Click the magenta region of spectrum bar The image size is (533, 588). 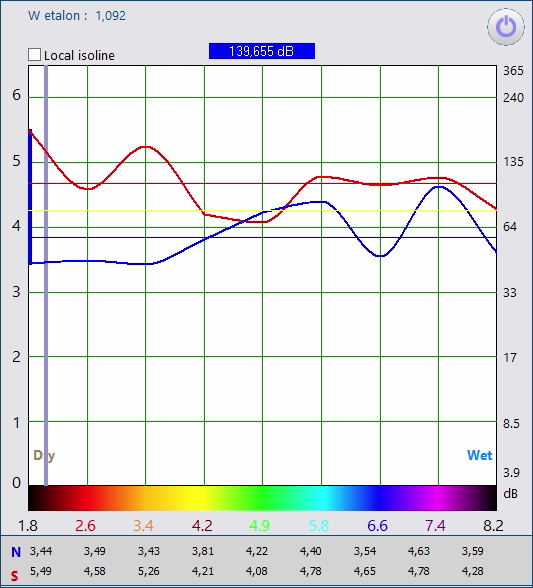tap(438, 498)
